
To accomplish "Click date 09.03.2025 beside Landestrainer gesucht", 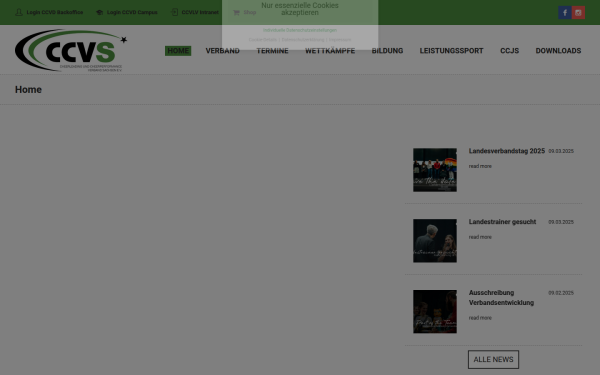I will (561, 222).
